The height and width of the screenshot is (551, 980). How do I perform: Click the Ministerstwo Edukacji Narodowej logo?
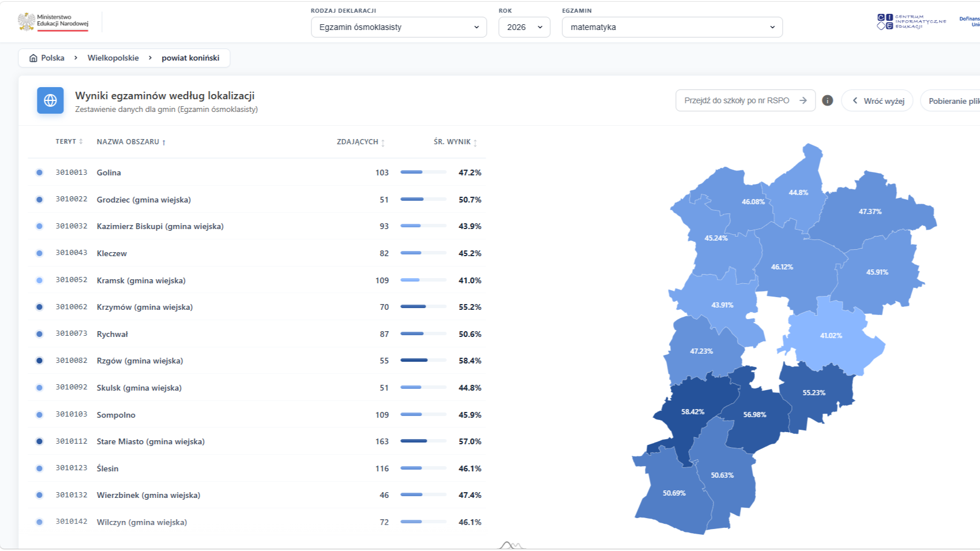pos(54,22)
